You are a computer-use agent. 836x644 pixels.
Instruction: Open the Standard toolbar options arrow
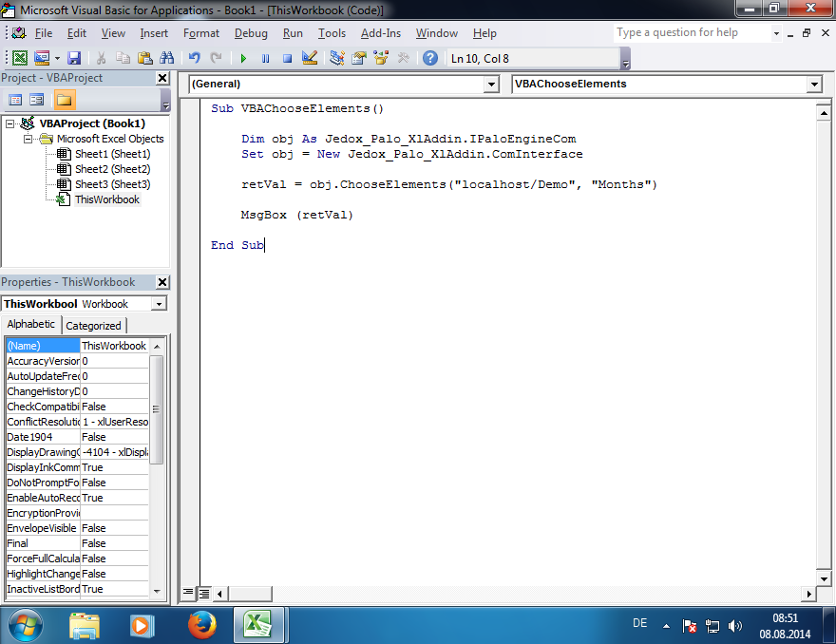[x=626, y=59]
